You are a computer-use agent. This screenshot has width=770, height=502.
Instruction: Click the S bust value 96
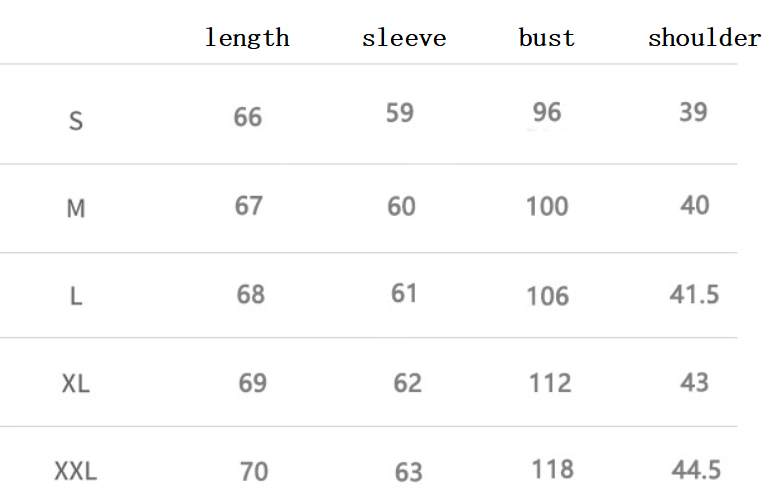[x=547, y=112]
